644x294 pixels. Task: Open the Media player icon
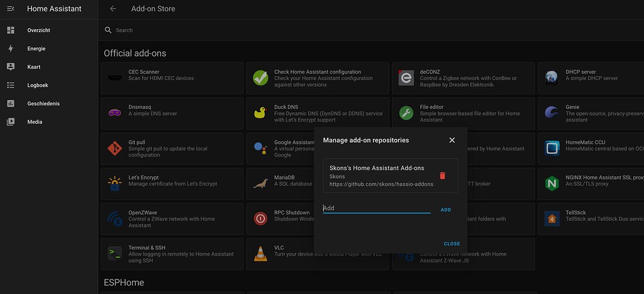(x=11, y=122)
